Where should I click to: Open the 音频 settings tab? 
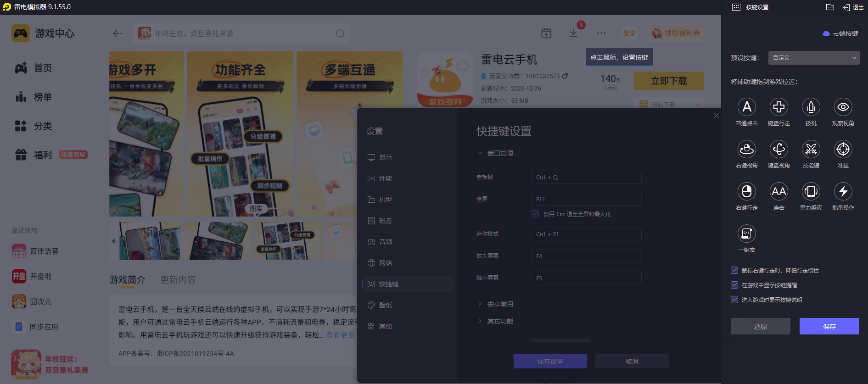[x=408, y=242]
